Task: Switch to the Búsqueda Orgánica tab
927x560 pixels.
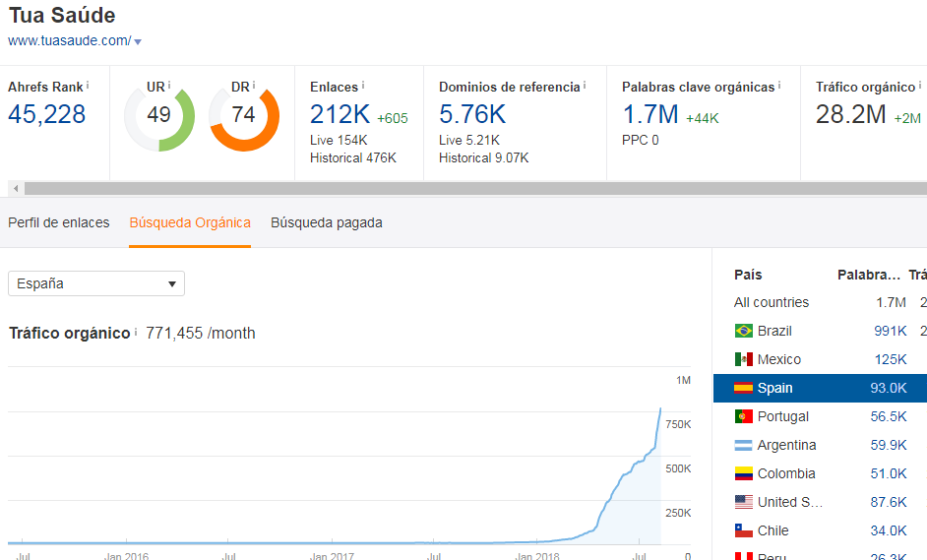Action: click(x=190, y=223)
